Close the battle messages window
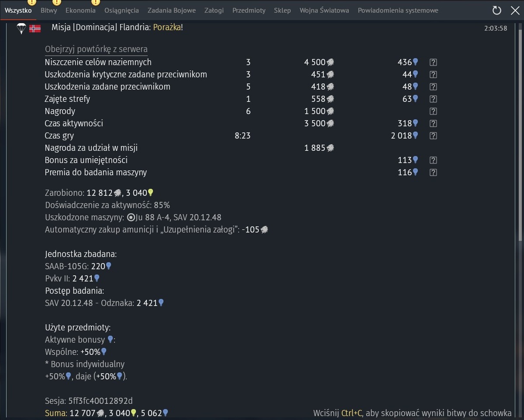Image resolution: width=524 pixels, height=420 pixels. click(x=515, y=10)
